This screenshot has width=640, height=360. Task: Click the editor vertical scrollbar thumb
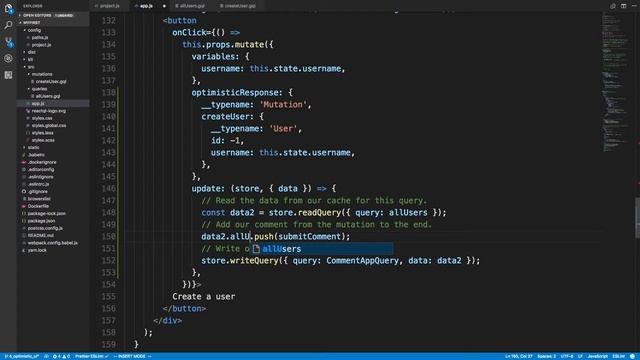point(637,218)
